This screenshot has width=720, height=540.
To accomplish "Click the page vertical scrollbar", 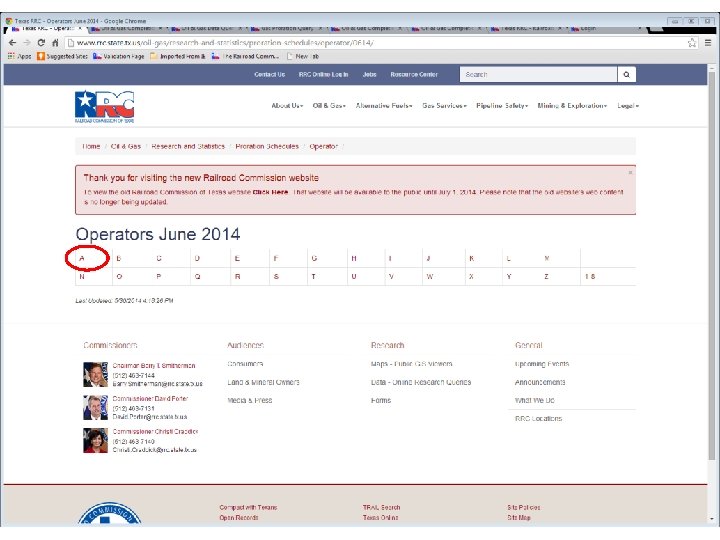I will tap(712, 294).
